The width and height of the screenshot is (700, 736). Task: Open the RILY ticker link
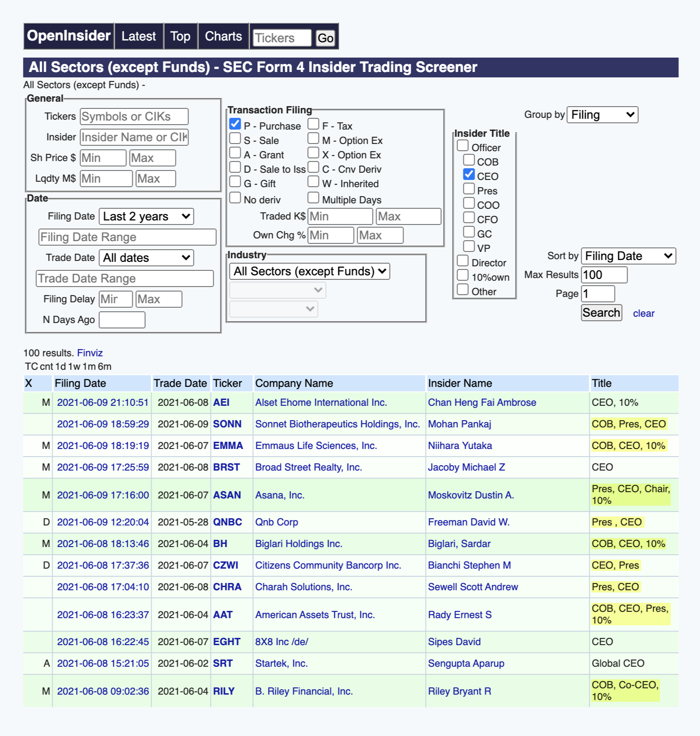pyautogui.click(x=224, y=691)
